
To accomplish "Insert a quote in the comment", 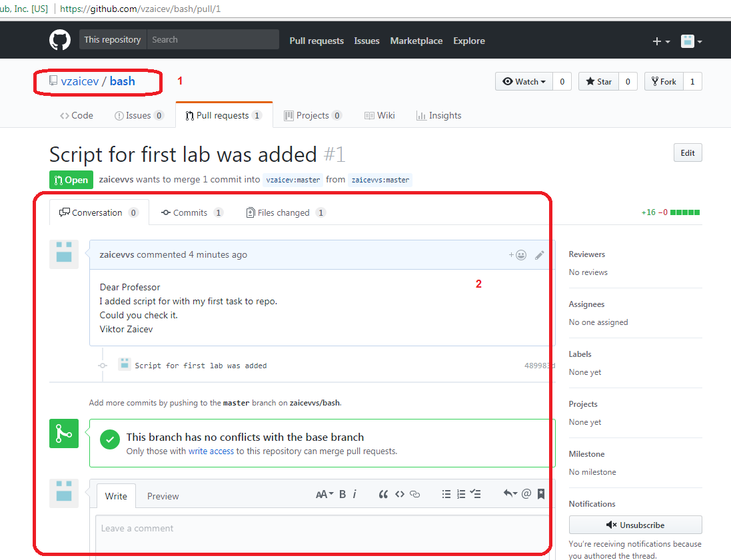I will (x=383, y=494).
